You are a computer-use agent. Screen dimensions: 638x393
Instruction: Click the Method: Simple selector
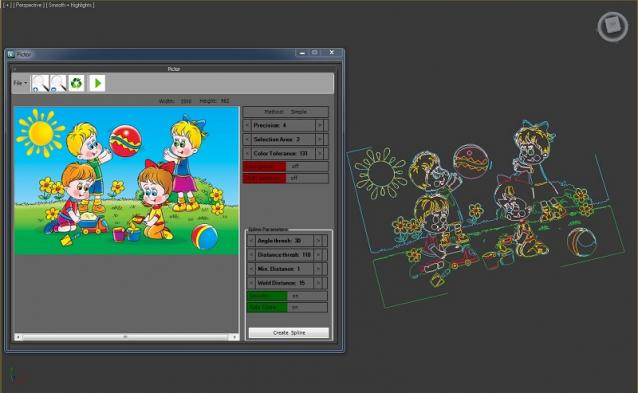[286, 111]
